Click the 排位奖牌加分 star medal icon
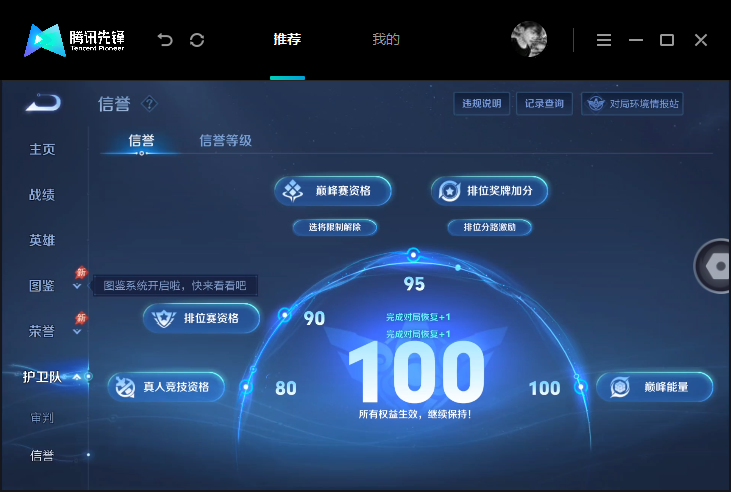The height and width of the screenshot is (492, 731). click(449, 191)
